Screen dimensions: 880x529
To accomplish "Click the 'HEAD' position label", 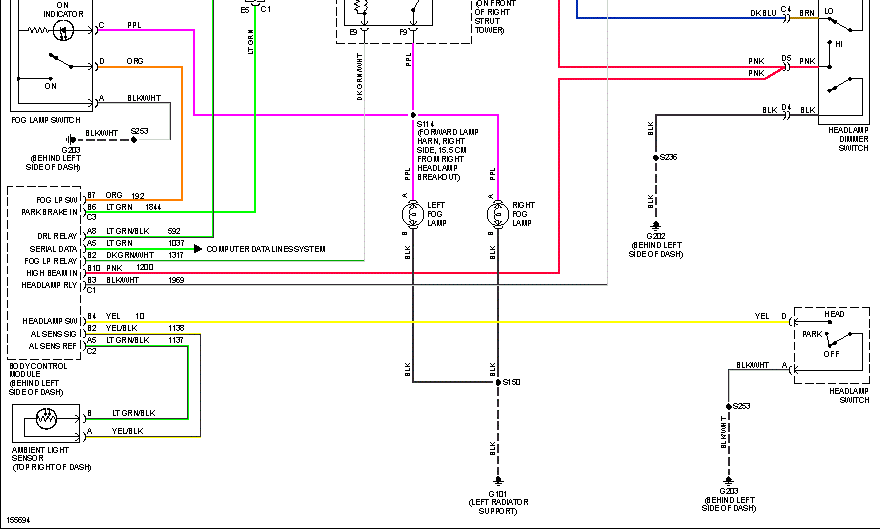I will pos(834,314).
